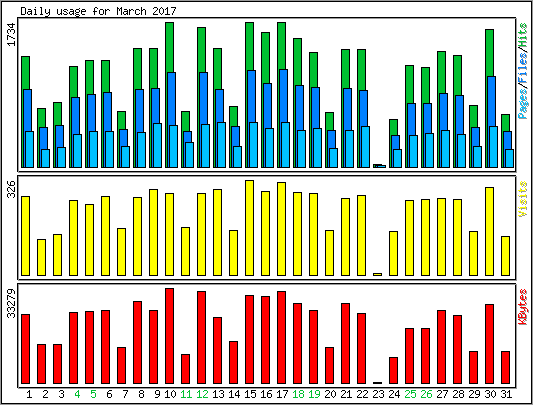Viewport: 533px width, 405px height.
Task: Click green weekend day label 18
Action: tap(298, 394)
